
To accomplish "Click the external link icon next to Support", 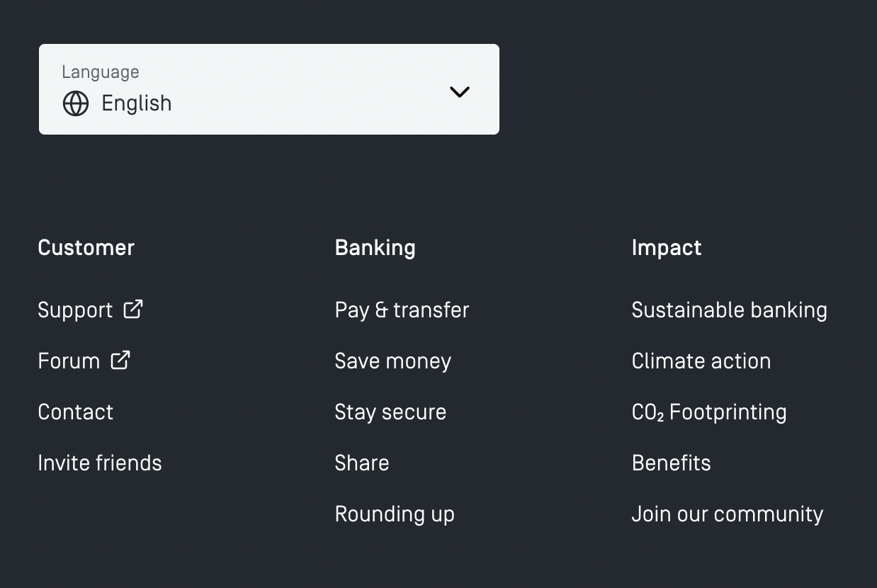I will coord(133,309).
